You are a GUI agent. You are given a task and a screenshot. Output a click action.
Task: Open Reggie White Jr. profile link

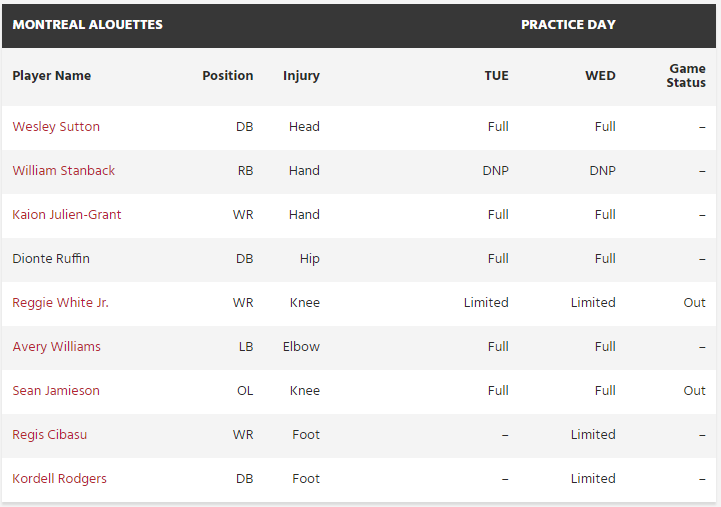[60, 303]
